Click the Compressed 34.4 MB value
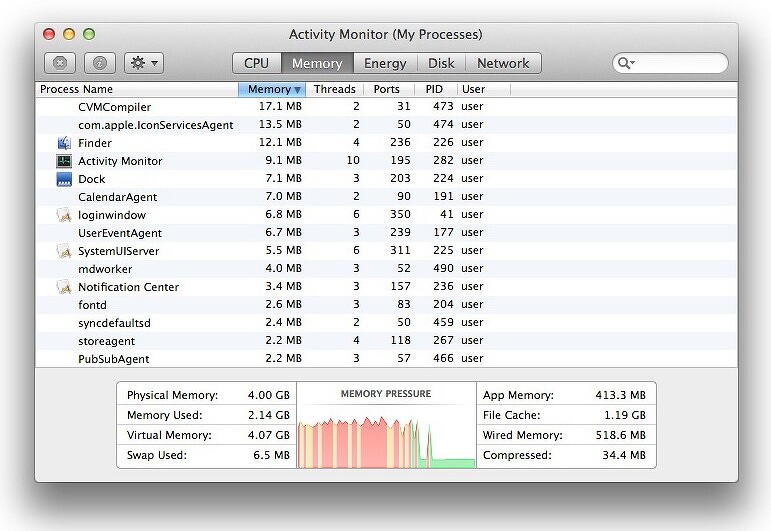Image resolution: width=771 pixels, height=531 pixels. tap(624, 455)
